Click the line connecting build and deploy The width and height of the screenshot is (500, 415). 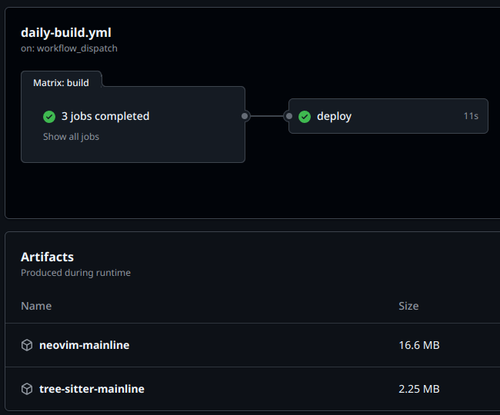(x=267, y=116)
